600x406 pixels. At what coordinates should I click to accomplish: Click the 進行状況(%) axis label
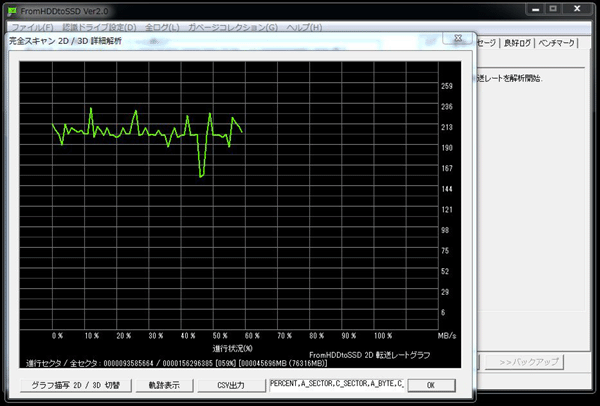(233, 349)
